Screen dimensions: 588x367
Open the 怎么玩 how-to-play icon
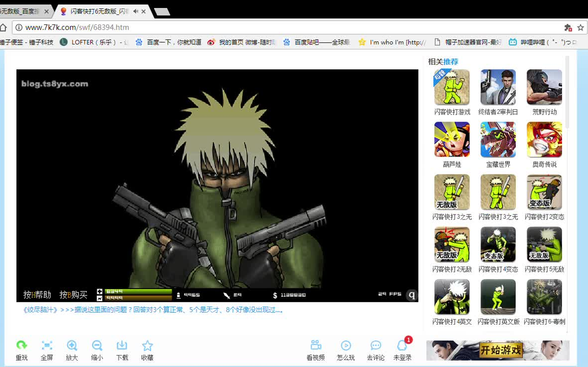(346, 345)
